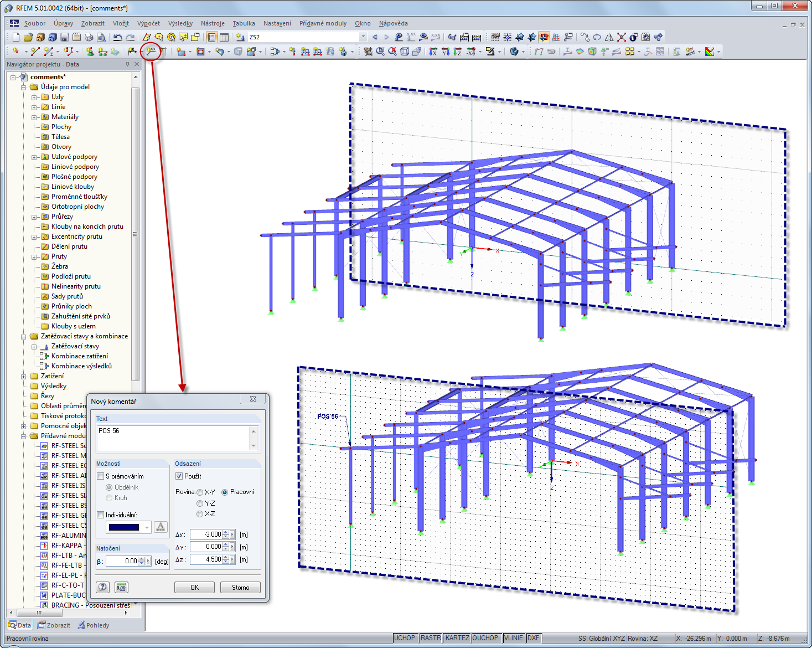Click the Save diskette icon in toolbar
The image size is (812, 648).
pos(64,37)
